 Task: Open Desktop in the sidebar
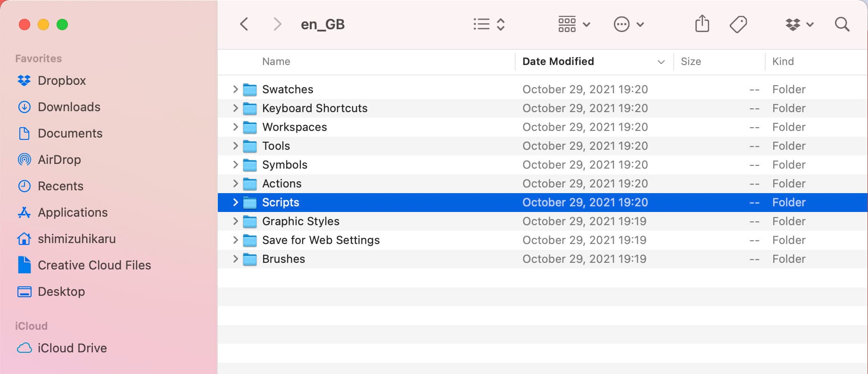pos(51,292)
